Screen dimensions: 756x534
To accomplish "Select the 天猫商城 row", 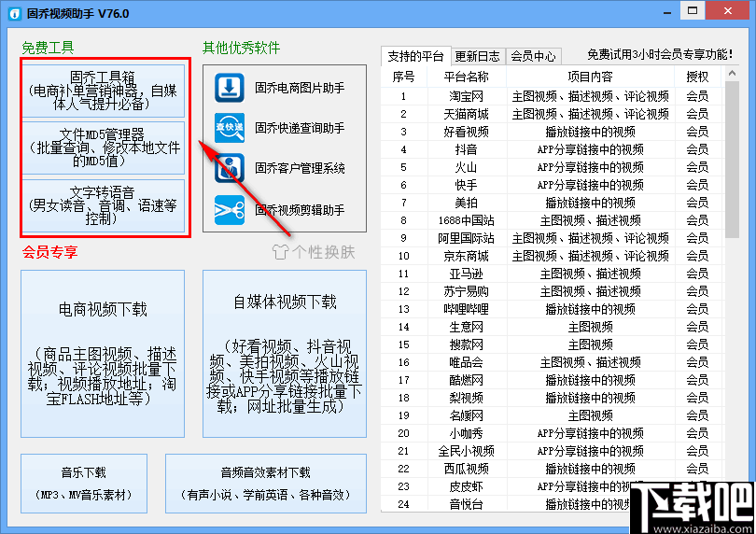I will pos(553,114).
